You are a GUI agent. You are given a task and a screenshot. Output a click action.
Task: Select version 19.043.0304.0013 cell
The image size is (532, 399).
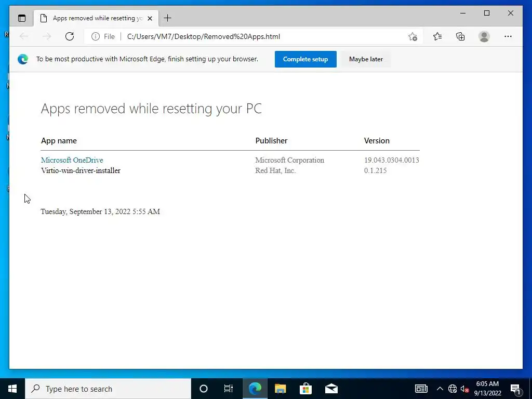pyautogui.click(x=392, y=160)
